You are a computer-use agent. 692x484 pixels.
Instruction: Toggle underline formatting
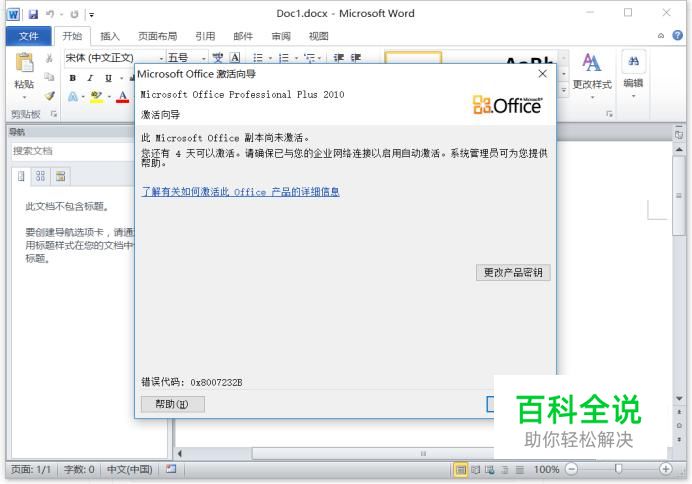(108, 78)
